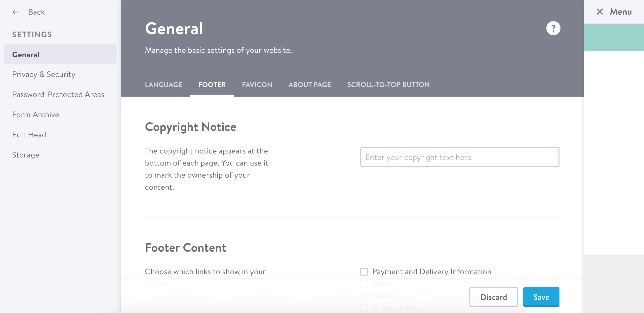
Task: Click the Save button
Action: 541,297
